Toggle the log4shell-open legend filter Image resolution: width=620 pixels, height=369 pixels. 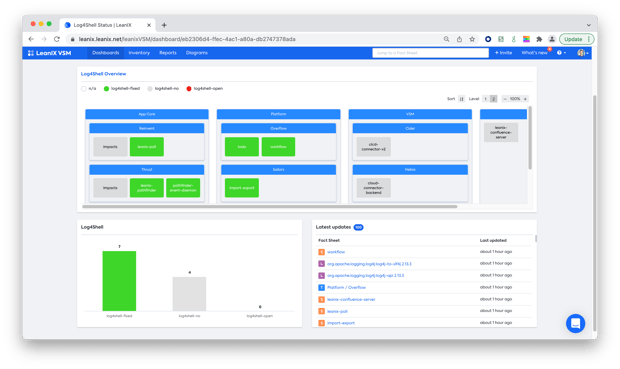tap(205, 89)
